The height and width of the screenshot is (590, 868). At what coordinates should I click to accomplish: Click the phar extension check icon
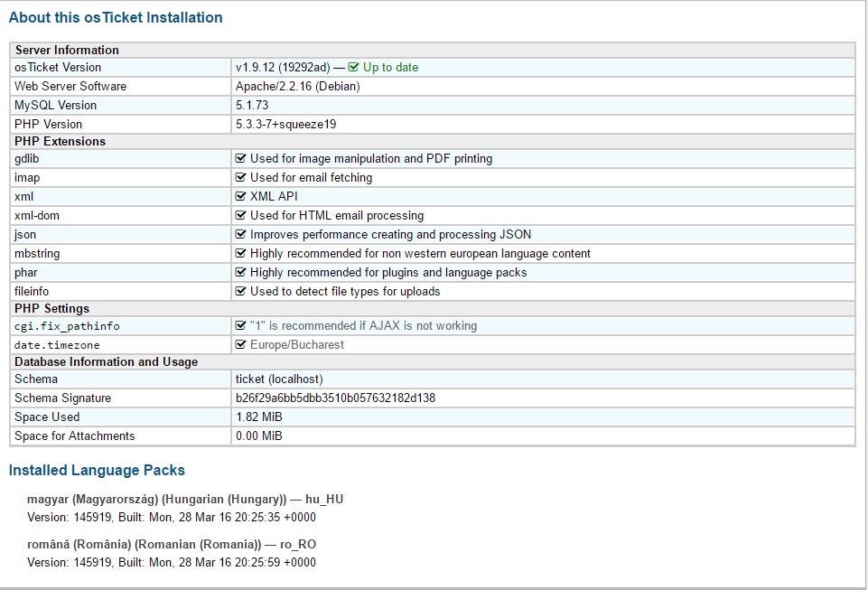click(241, 272)
